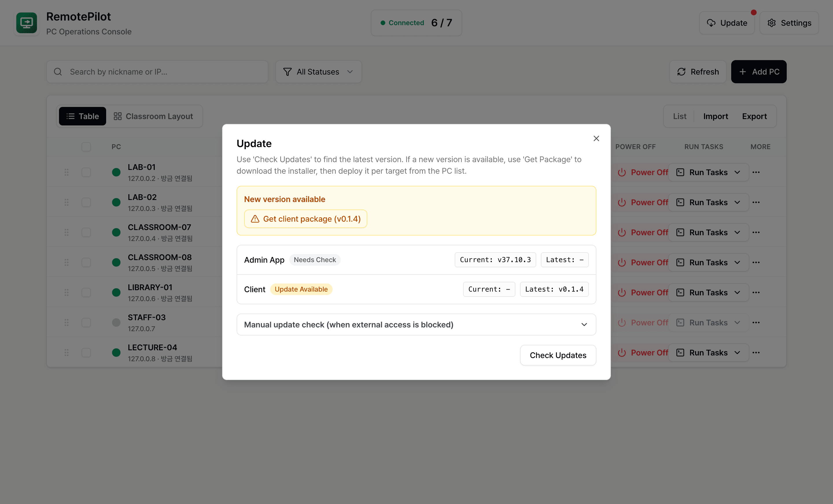Open Settings from the header
The height and width of the screenshot is (504, 833).
789,23
